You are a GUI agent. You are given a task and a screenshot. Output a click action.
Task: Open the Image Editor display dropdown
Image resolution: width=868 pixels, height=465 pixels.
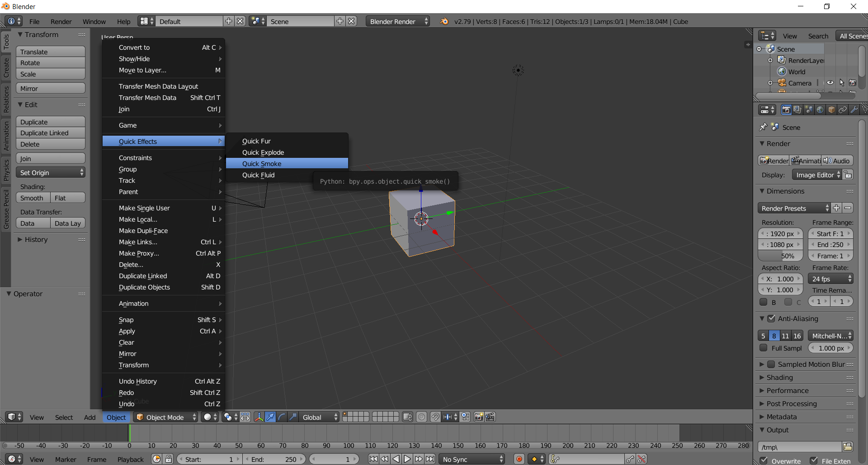point(817,175)
